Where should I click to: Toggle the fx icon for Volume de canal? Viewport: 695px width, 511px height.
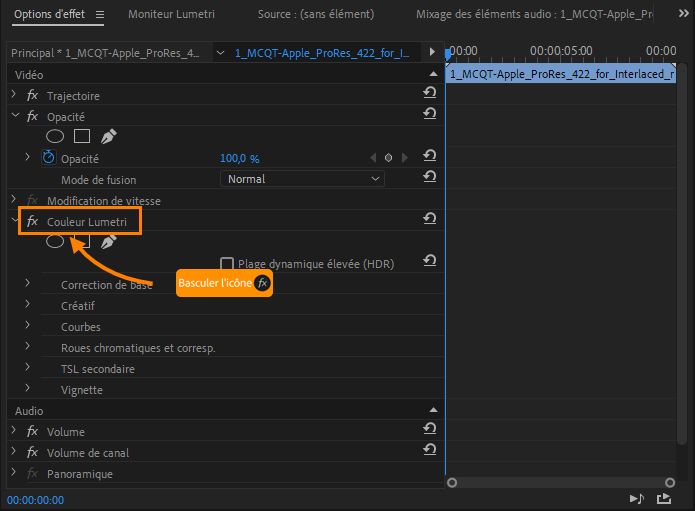32,452
